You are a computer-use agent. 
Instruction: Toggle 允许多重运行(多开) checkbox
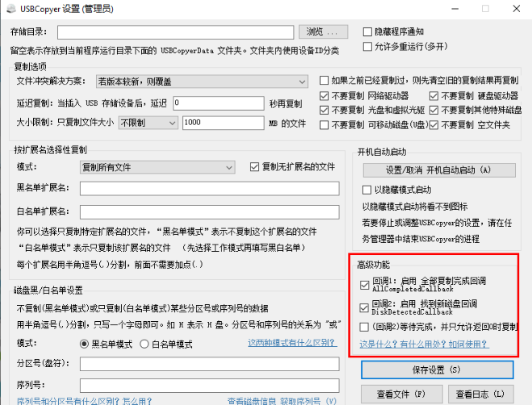pos(368,46)
